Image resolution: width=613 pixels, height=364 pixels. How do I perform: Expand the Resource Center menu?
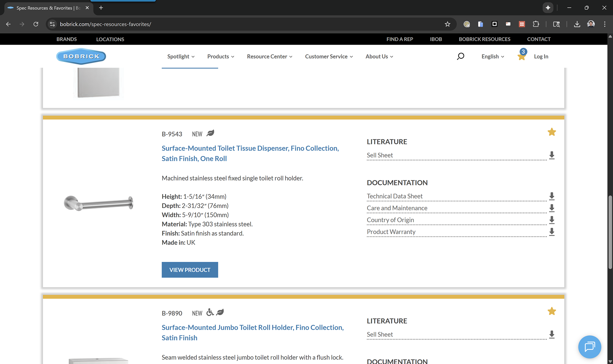point(269,56)
